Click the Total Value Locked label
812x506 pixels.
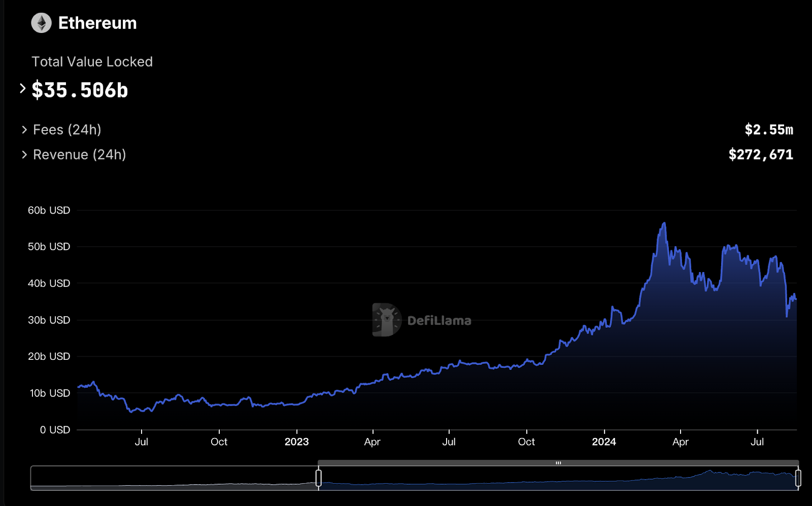[x=92, y=61]
